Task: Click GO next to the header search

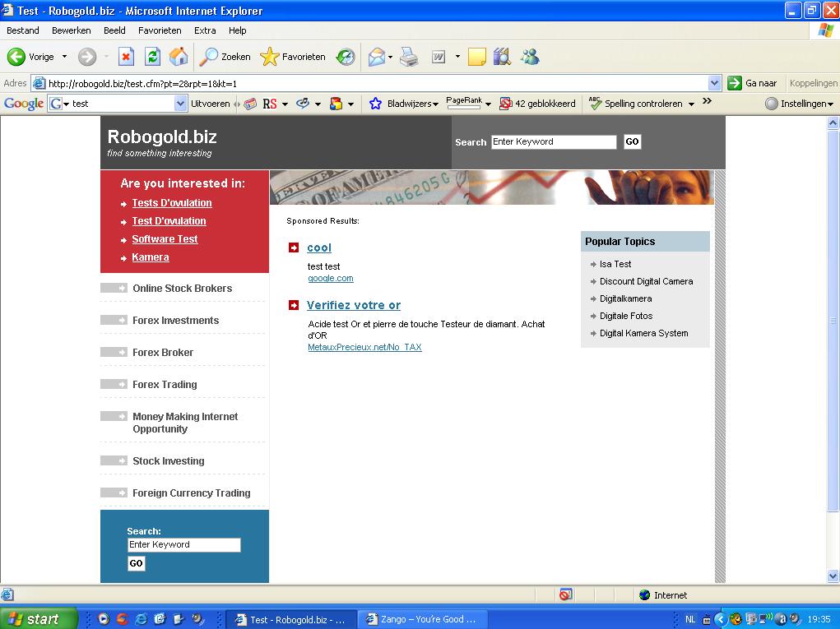Action: 632,141
